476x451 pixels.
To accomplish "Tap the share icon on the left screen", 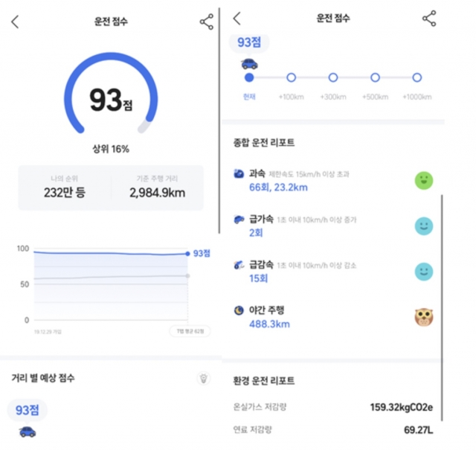I will pyautogui.click(x=207, y=22).
